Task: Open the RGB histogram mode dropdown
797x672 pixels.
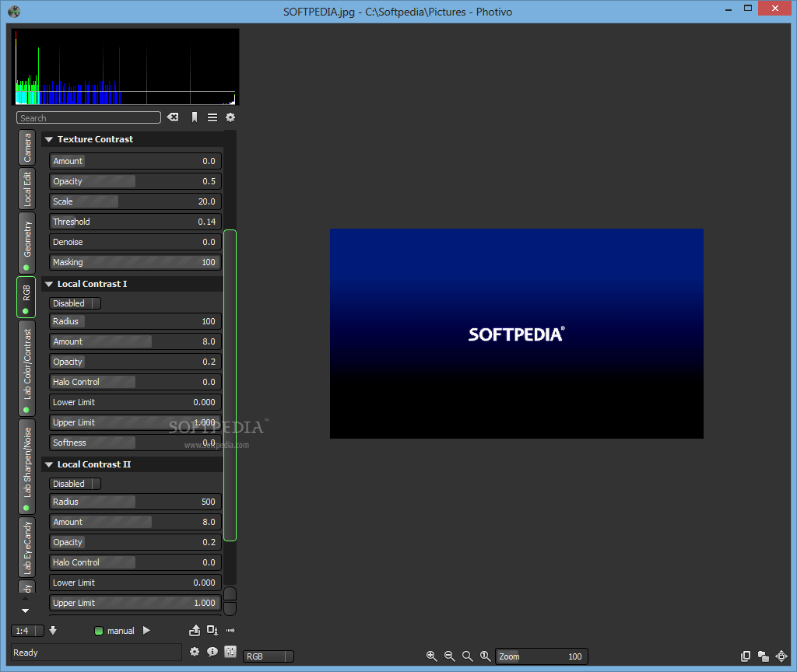Action: [269, 656]
